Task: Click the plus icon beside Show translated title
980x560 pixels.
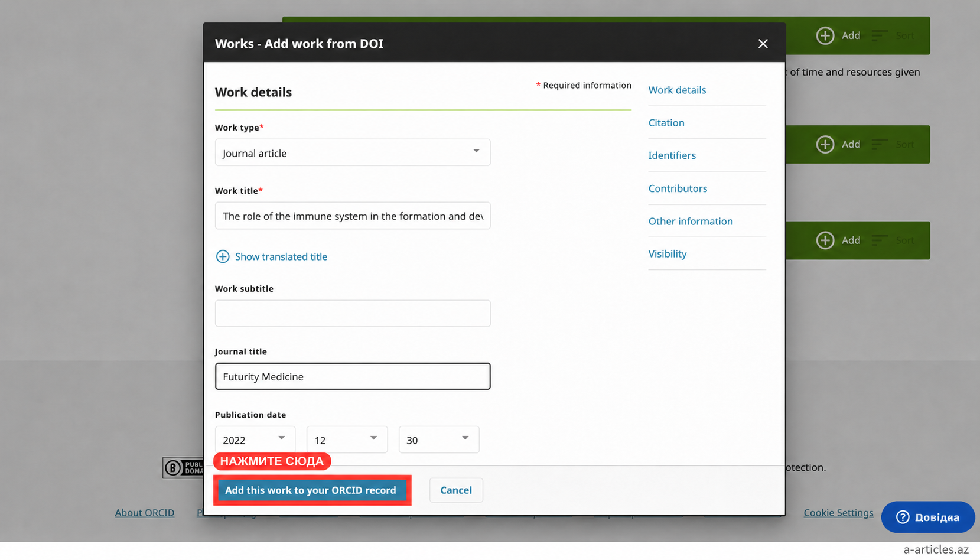Action: tap(223, 256)
